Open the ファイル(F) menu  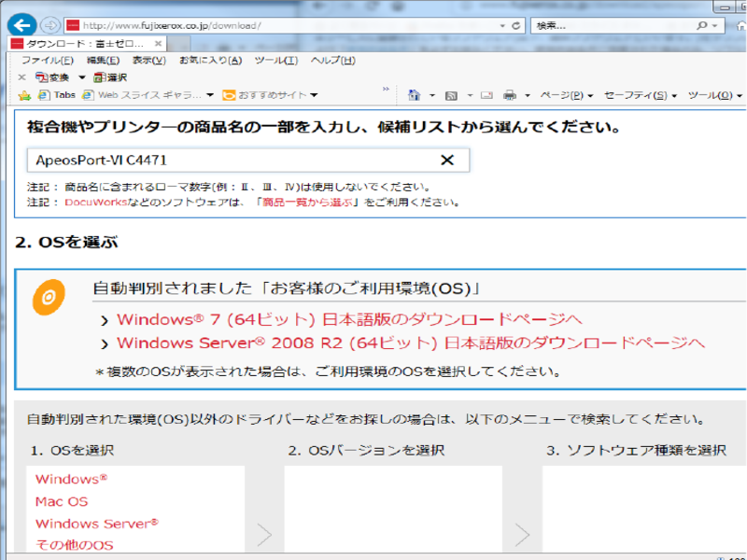coord(48,61)
